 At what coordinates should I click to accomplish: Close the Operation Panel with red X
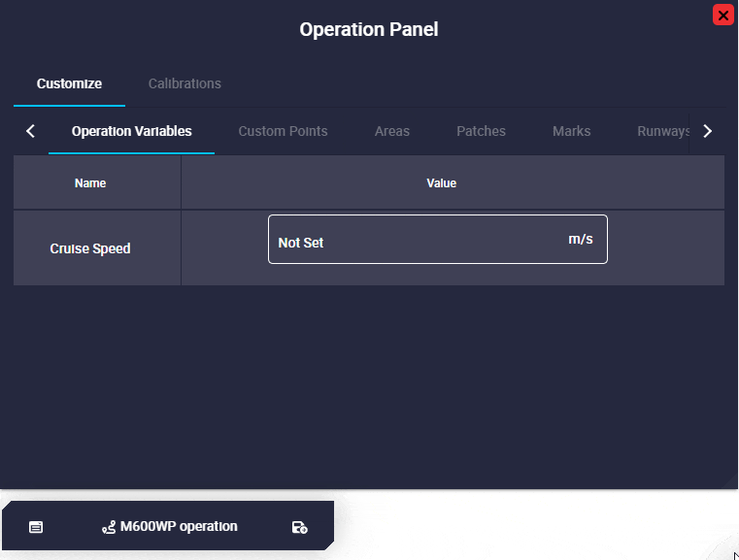[x=722, y=15]
